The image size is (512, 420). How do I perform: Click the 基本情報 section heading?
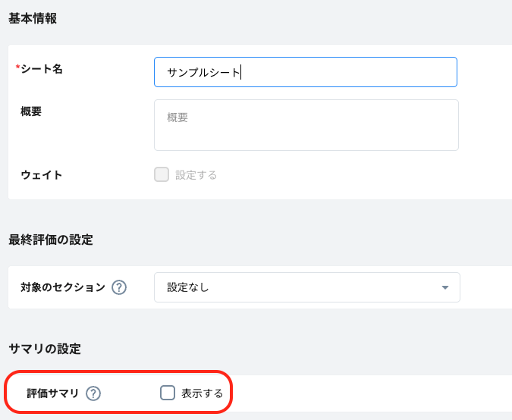tap(33, 18)
